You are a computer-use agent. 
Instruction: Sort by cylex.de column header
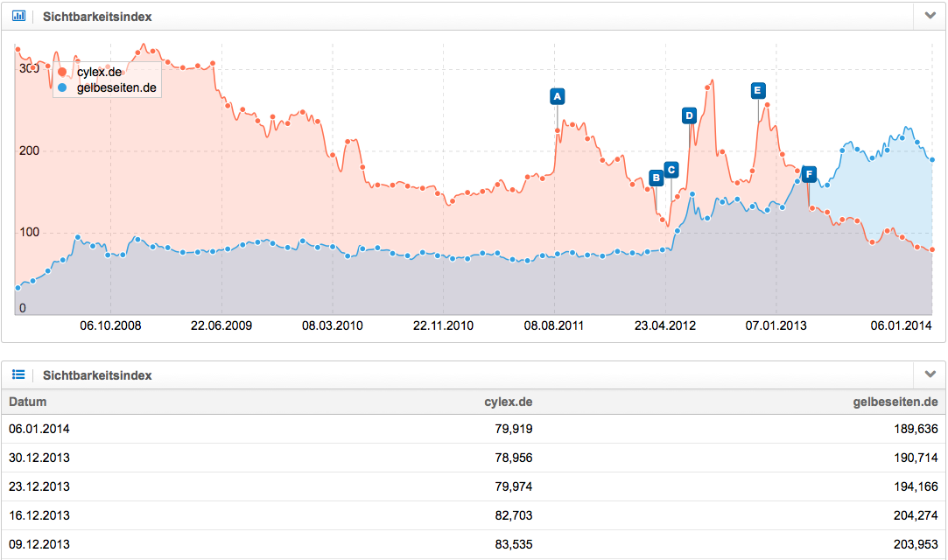[x=508, y=402]
